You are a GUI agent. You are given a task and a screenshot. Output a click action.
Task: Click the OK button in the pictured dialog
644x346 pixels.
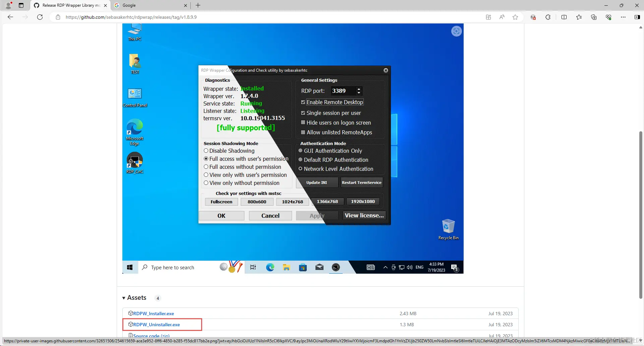pyautogui.click(x=221, y=216)
